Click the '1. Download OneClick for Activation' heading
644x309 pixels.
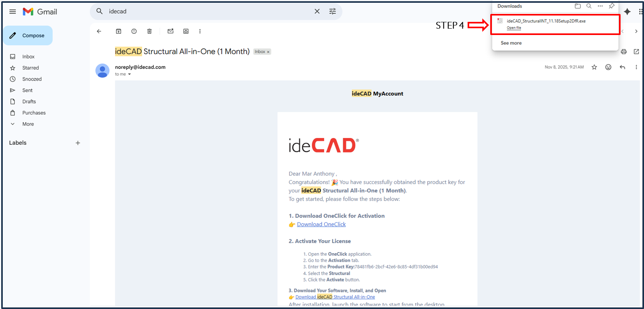337,216
